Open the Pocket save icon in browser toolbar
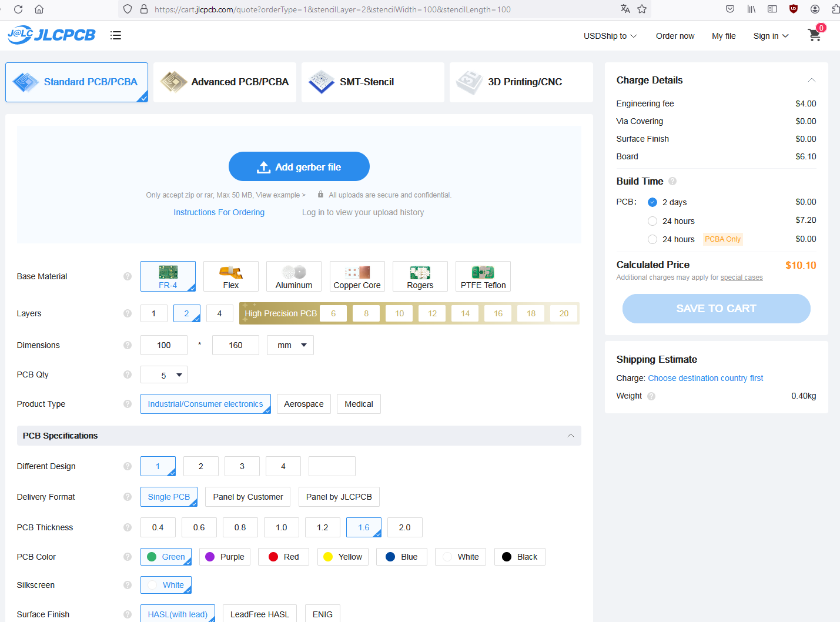The height and width of the screenshot is (622, 840). [730, 9]
